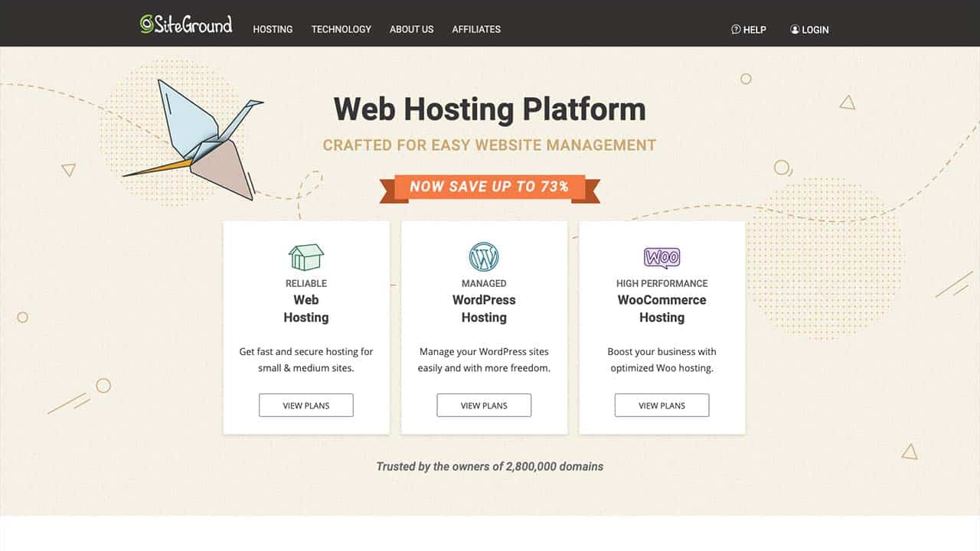Click the SiteGround logo
The image size is (980, 551).
[185, 24]
